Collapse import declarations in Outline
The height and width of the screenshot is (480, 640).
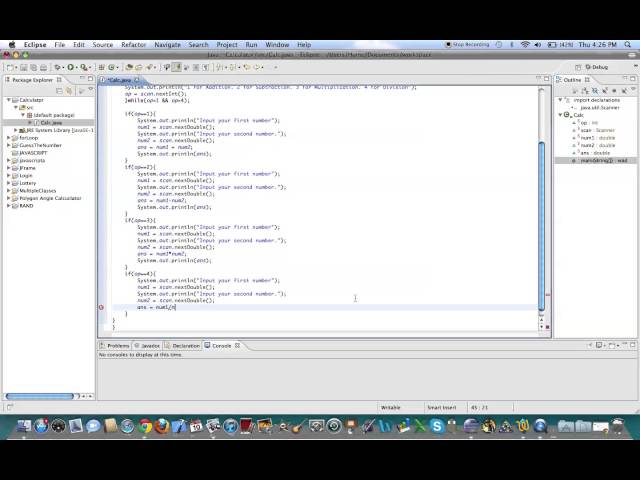coord(560,100)
